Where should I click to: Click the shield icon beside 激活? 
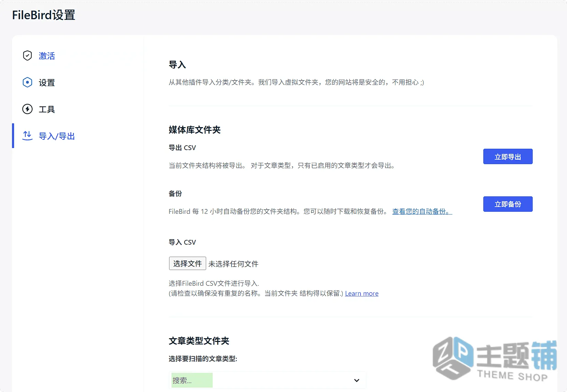pyautogui.click(x=27, y=56)
